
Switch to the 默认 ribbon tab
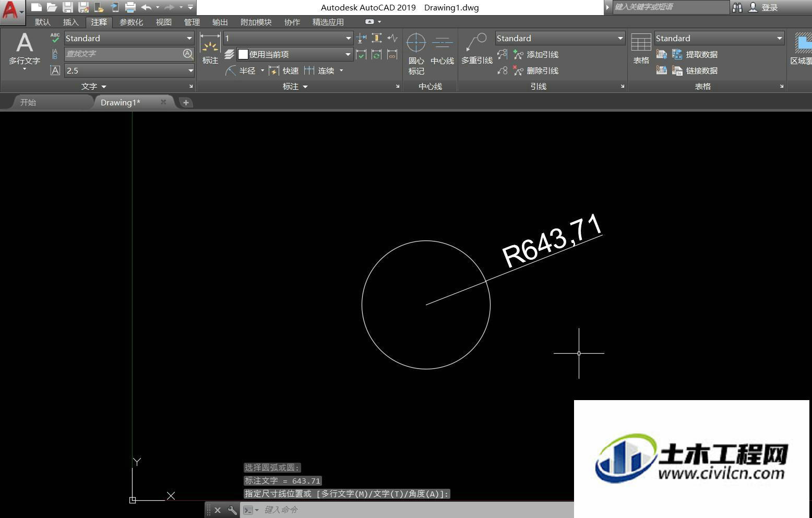coord(43,22)
